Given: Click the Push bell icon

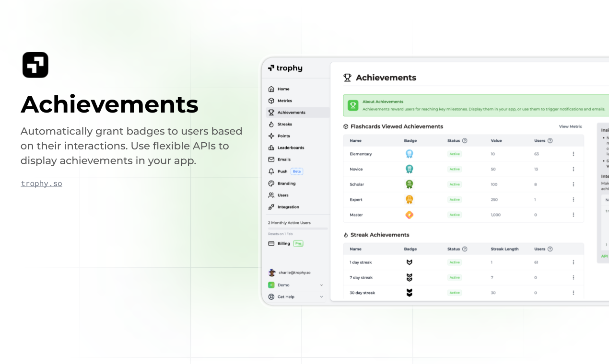Looking at the screenshot, I should 271,171.
